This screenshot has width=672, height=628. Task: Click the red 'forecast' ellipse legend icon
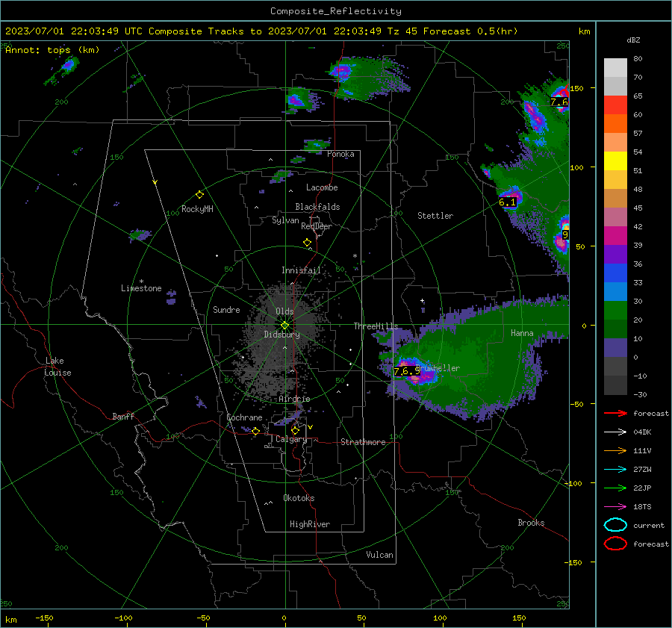[615, 544]
